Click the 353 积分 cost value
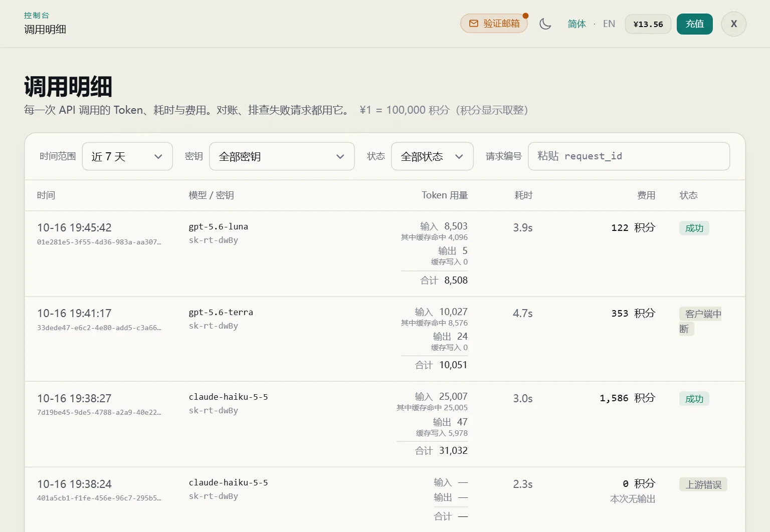770x532 pixels. point(633,313)
